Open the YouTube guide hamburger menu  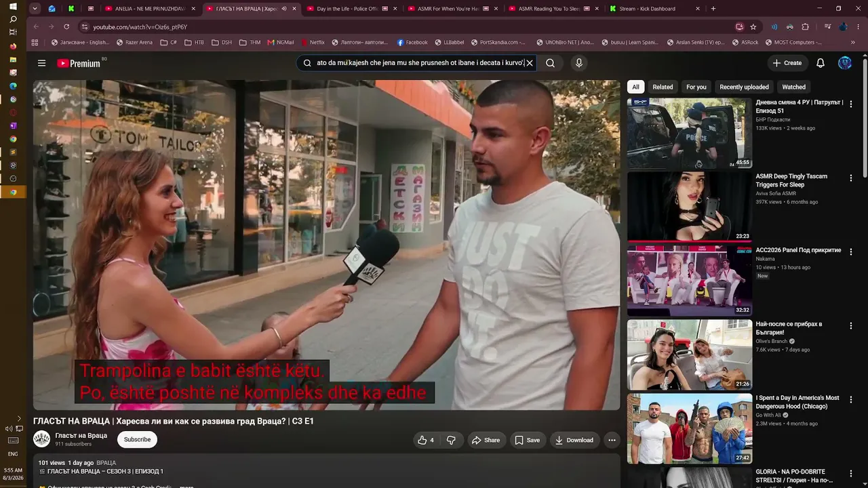[41, 63]
